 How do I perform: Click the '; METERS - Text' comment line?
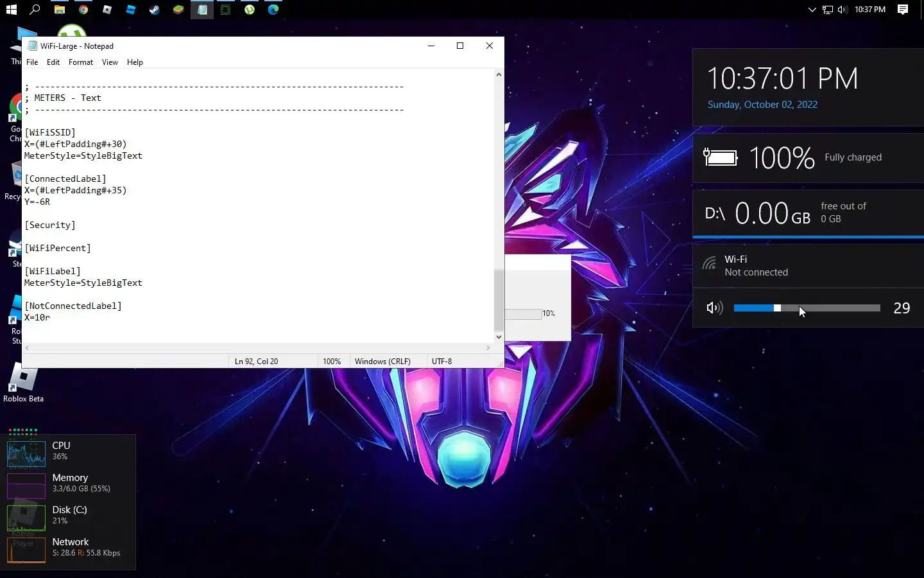click(63, 98)
